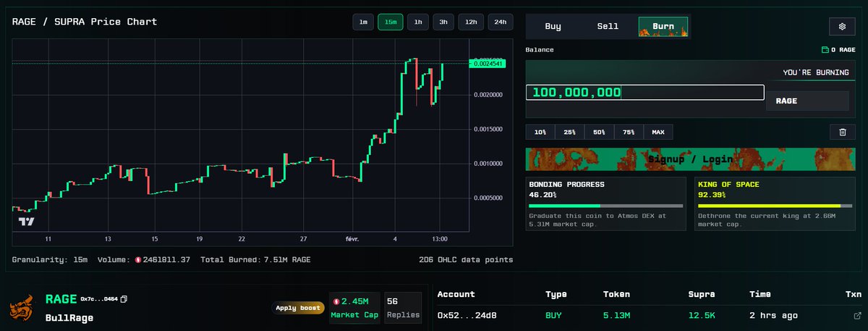This screenshot has width=868, height=331.
Task: Click the wallet balance icon
Action: 825,50
